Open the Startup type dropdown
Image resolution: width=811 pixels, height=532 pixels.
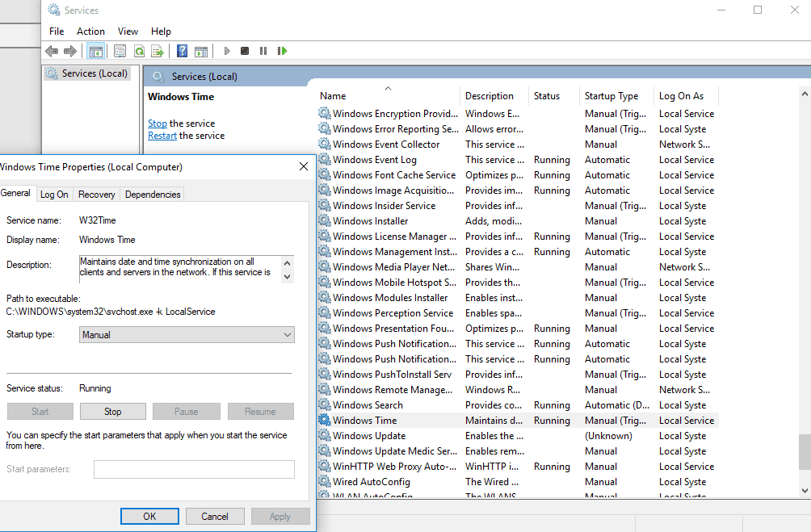coord(187,334)
